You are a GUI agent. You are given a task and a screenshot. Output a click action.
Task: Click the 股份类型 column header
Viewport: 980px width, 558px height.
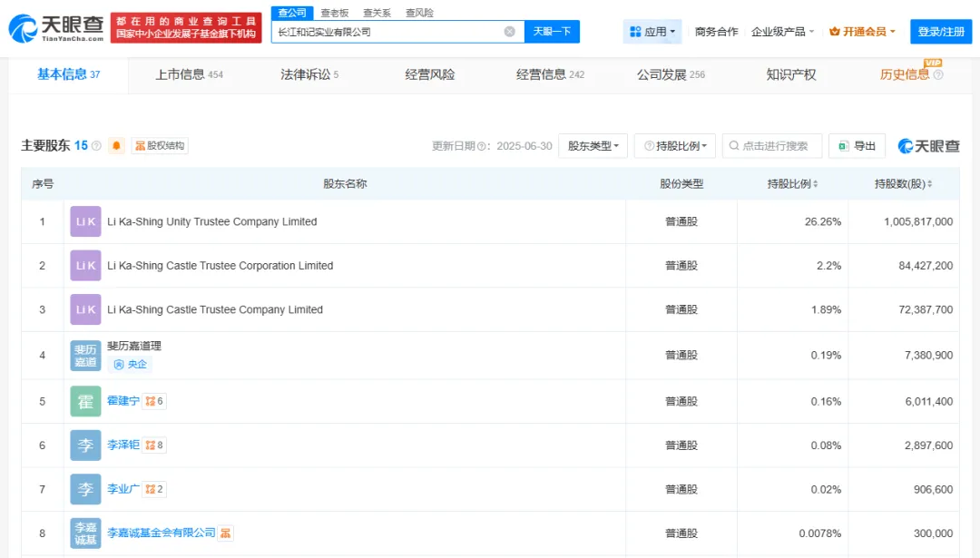click(681, 183)
